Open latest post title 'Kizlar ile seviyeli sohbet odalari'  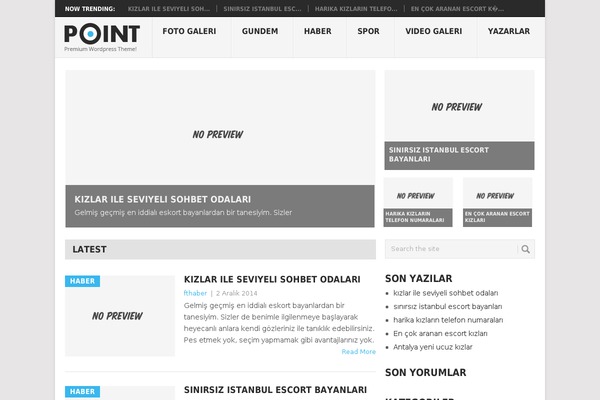pyautogui.click(x=272, y=279)
